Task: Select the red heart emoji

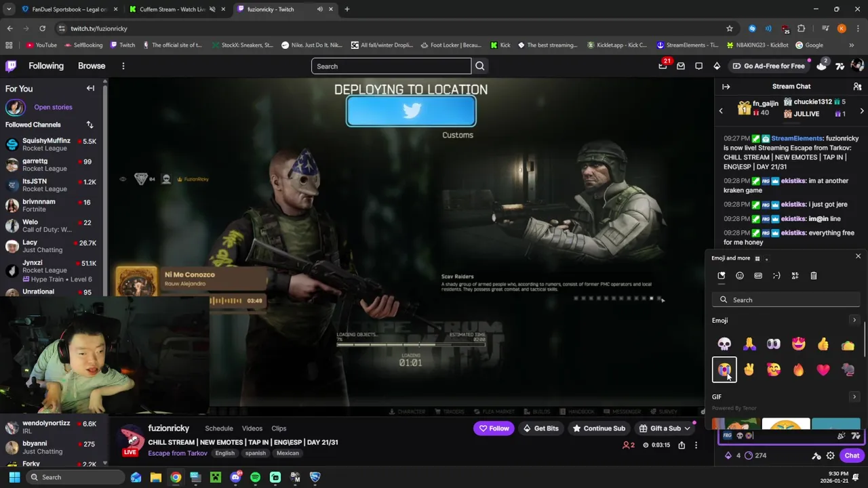Action: click(823, 369)
